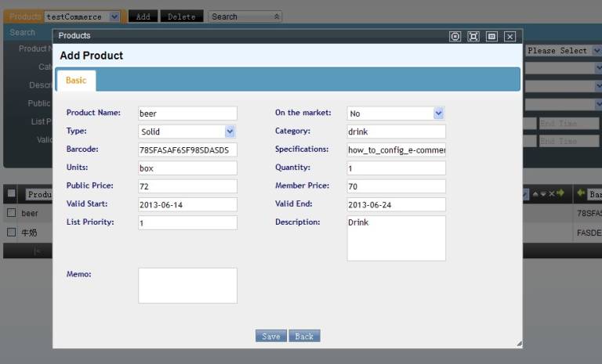Click the beer entry in the product table
Viewport: 602px width, 364px height.
[30, 213]
